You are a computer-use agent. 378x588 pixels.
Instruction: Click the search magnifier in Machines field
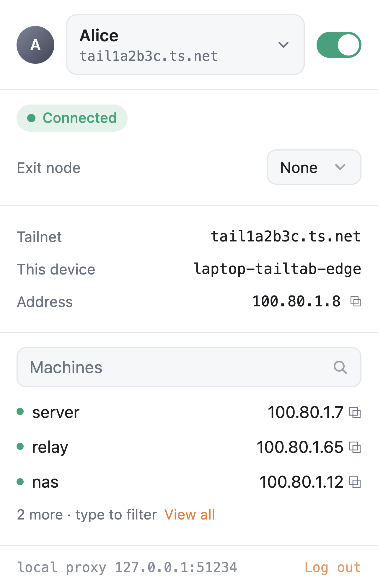point(340,367)
